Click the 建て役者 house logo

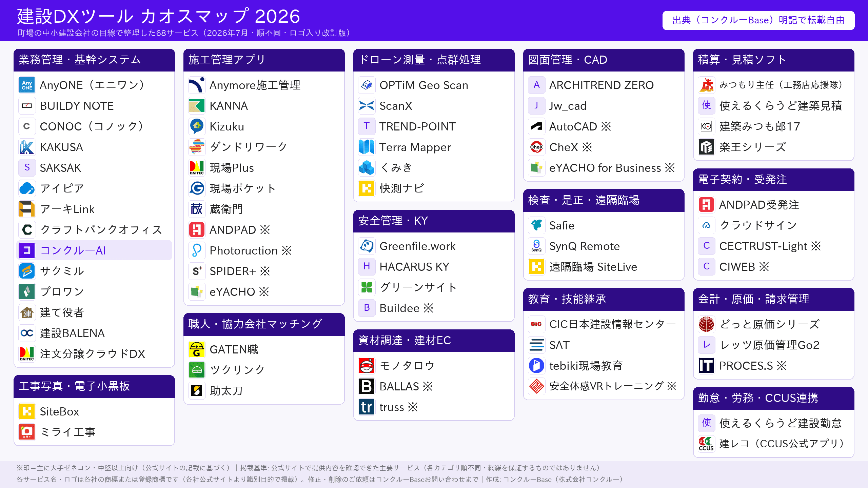click(27, 312)
